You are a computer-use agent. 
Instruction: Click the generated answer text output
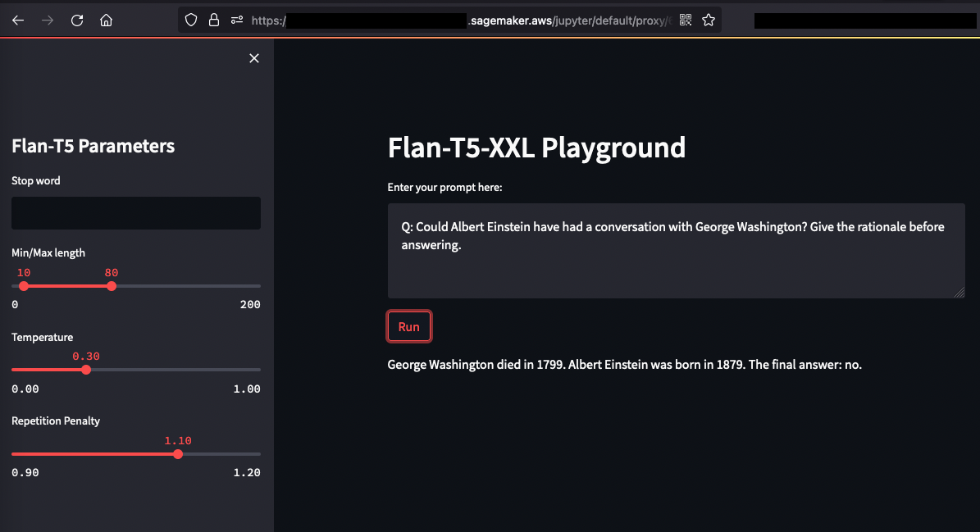click(x=624, y=365)
